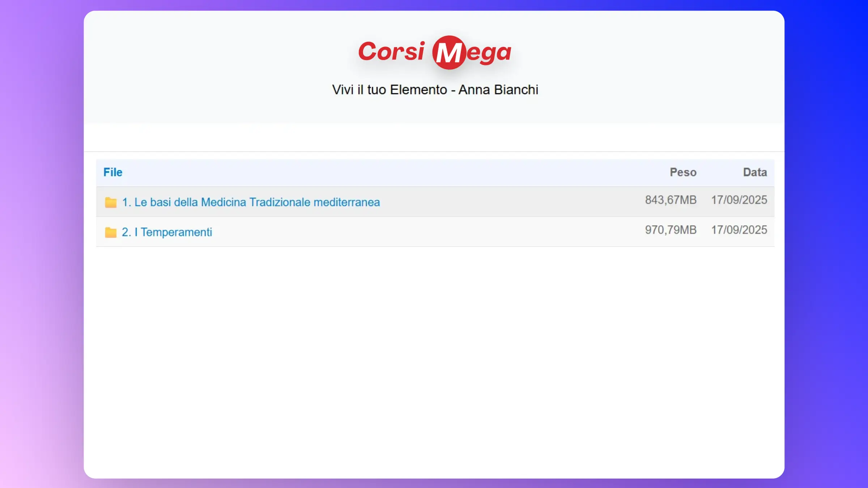The height and width of the screenshot is (488, 868).
Task: Click the 'ega' letters of the Mega logo
Action: tap(489, 53)
